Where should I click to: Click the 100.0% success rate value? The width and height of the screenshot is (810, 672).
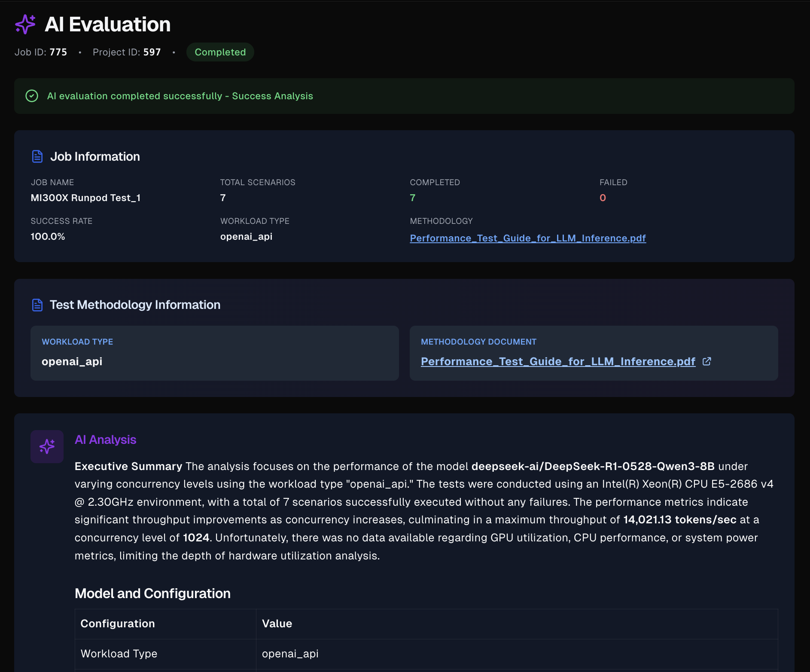(48, 236)
